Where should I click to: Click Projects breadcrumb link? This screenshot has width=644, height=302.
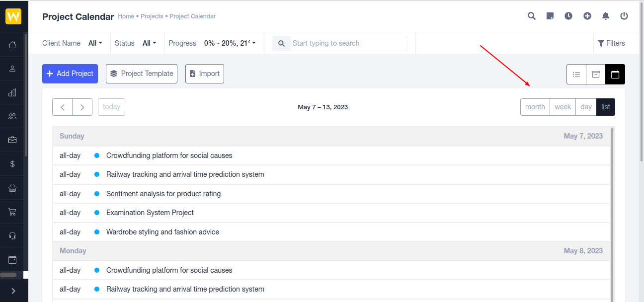coord(152,16)
